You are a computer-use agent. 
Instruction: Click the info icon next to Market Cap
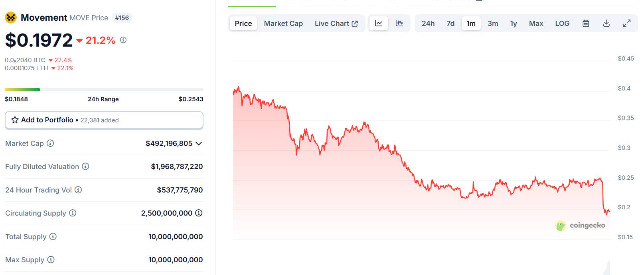tap(50, 143)
